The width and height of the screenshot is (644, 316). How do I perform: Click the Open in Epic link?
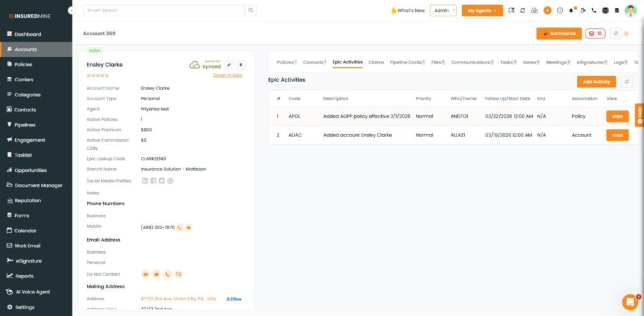pyautogui.click(x=227, y=76)
